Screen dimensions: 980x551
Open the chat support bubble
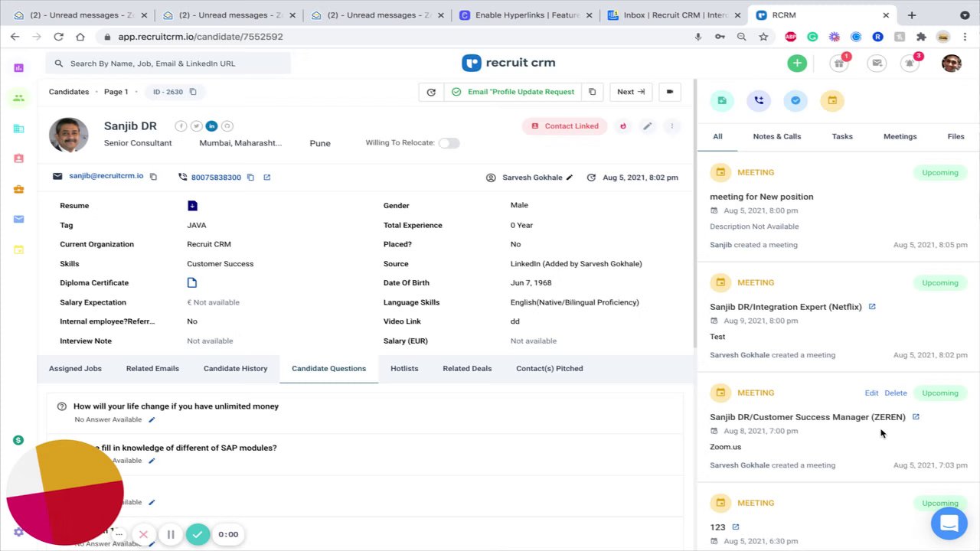coord(949,523)
